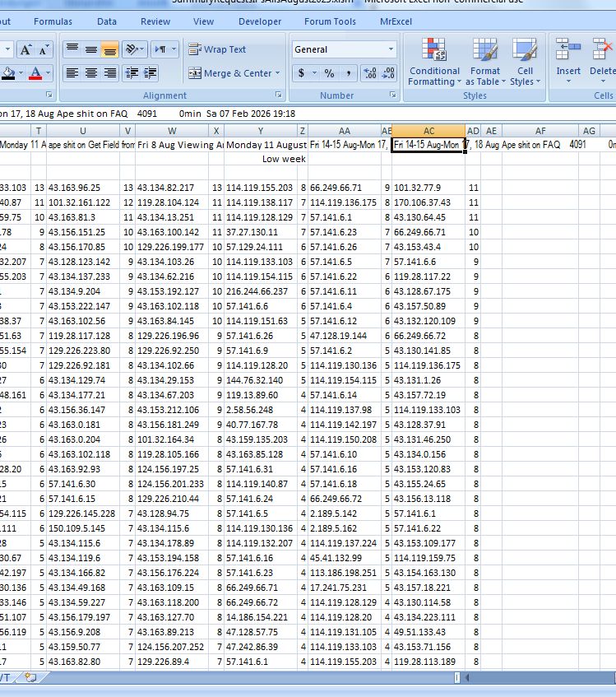
Task: Open the MrExcel ribbon tab
Action: click(x=396, y=21)
